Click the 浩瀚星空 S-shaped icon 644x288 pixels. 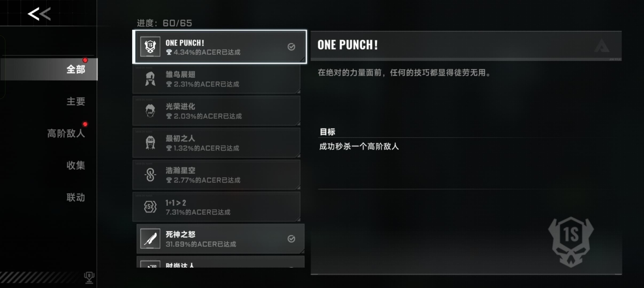[x=150, y=175]
